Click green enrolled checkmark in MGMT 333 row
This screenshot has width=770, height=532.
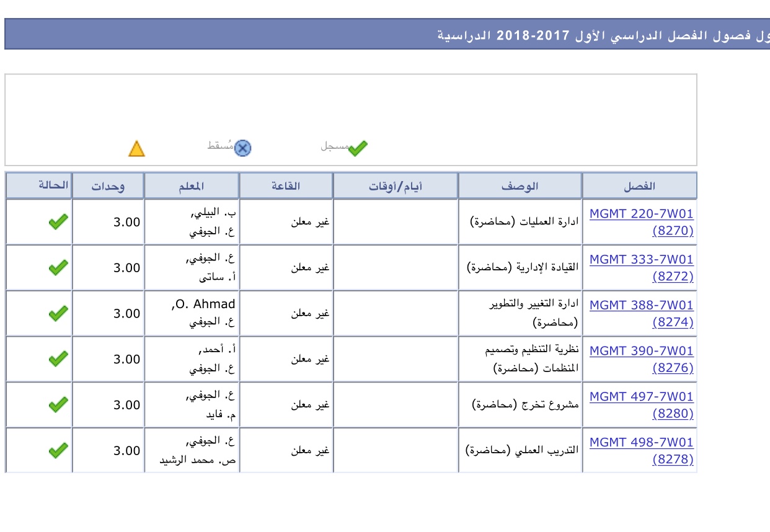58,268
